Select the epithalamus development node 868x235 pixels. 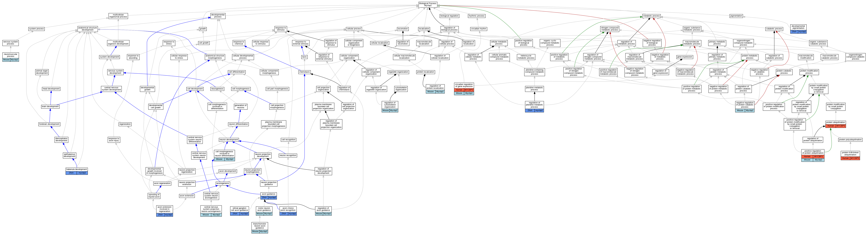pos(69,155)
